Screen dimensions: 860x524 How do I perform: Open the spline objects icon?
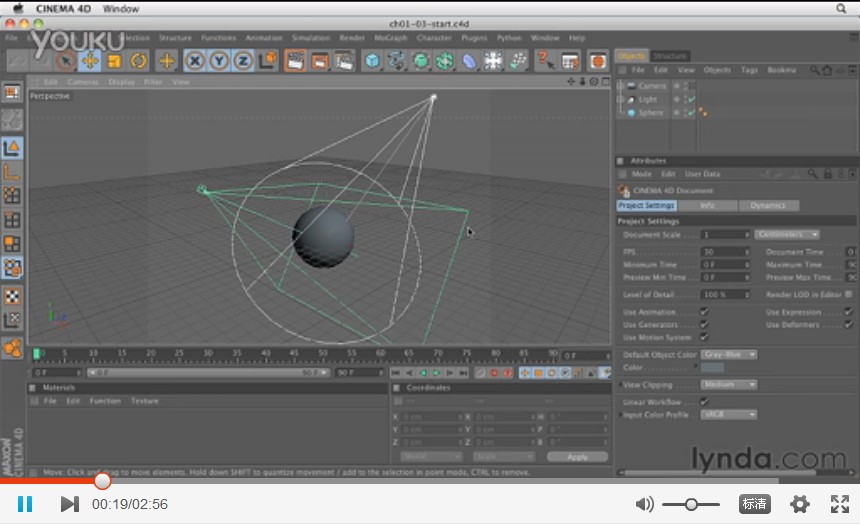click(x=397, y=61)
